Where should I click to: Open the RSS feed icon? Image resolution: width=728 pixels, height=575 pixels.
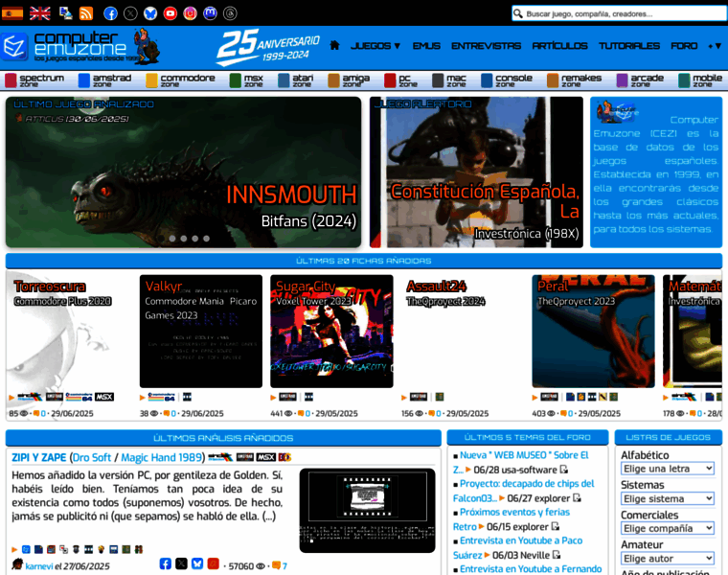coord(86,13)
